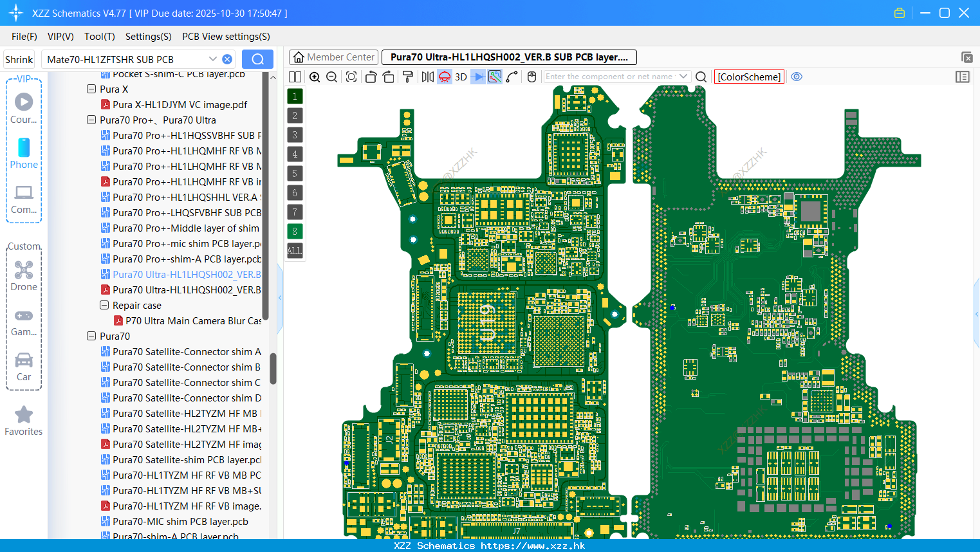Open the search history dropdown arrow
Image resolution: width=980 pixels, height=552 pixels.
coord(213,59)
